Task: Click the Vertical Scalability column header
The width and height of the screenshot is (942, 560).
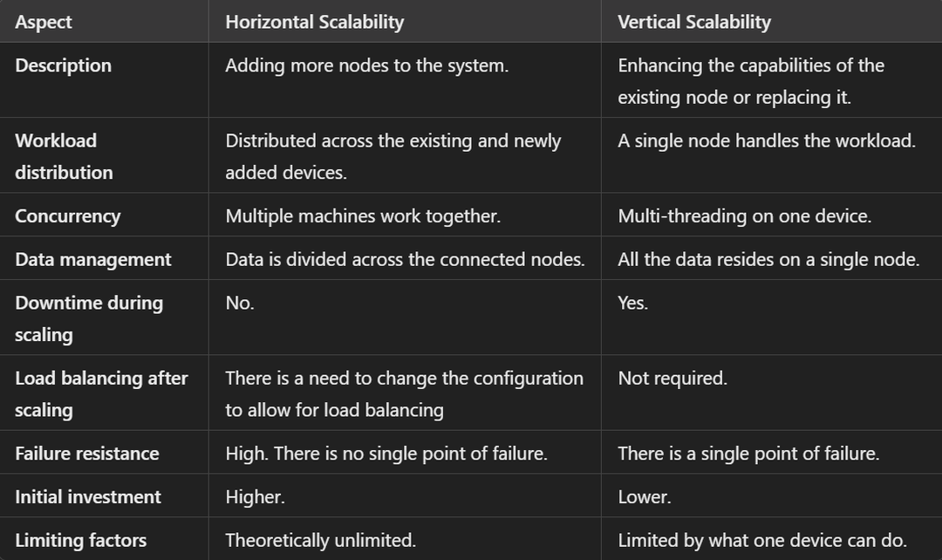Action: [x=694, y=22]
